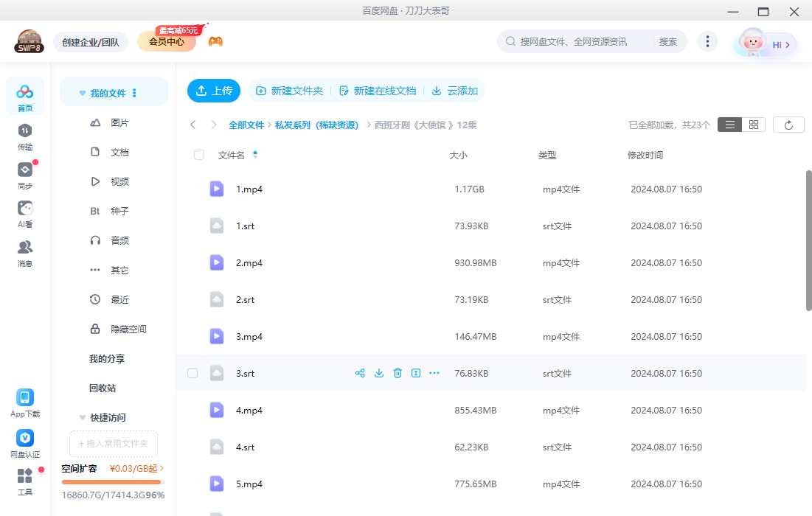The image size is (812, 516).
Task: Sort files by the 文件名 sort arrows
Action: 255,155
